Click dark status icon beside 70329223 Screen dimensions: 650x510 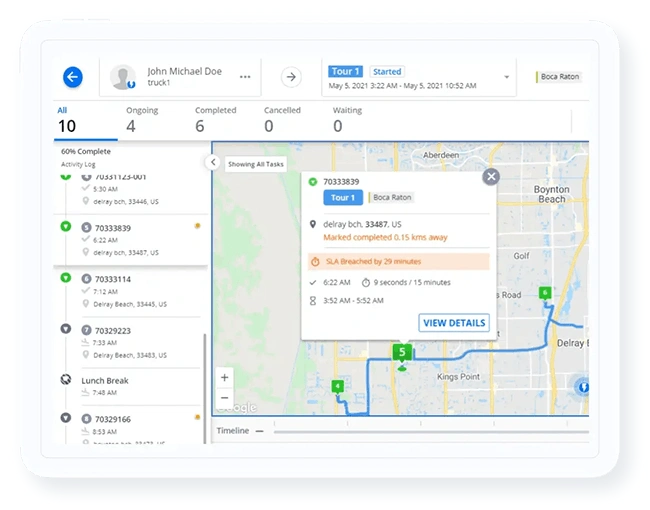tap(66, 329)
